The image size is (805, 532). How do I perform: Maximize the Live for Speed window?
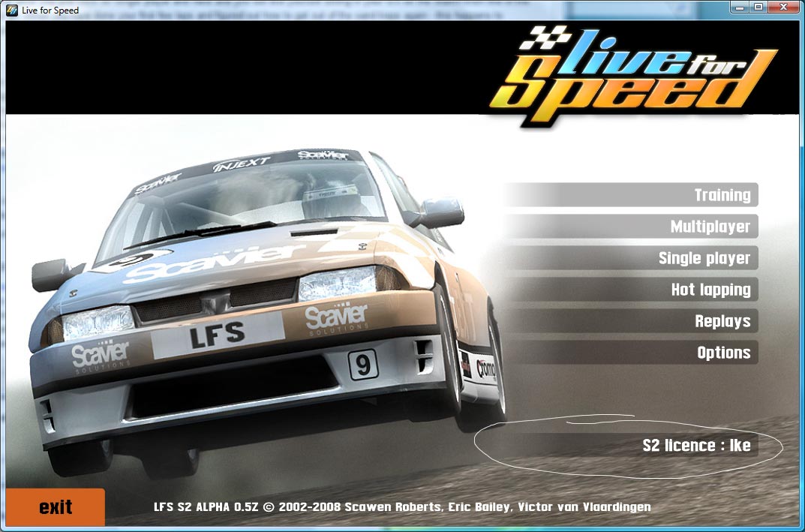pos(758,8)
